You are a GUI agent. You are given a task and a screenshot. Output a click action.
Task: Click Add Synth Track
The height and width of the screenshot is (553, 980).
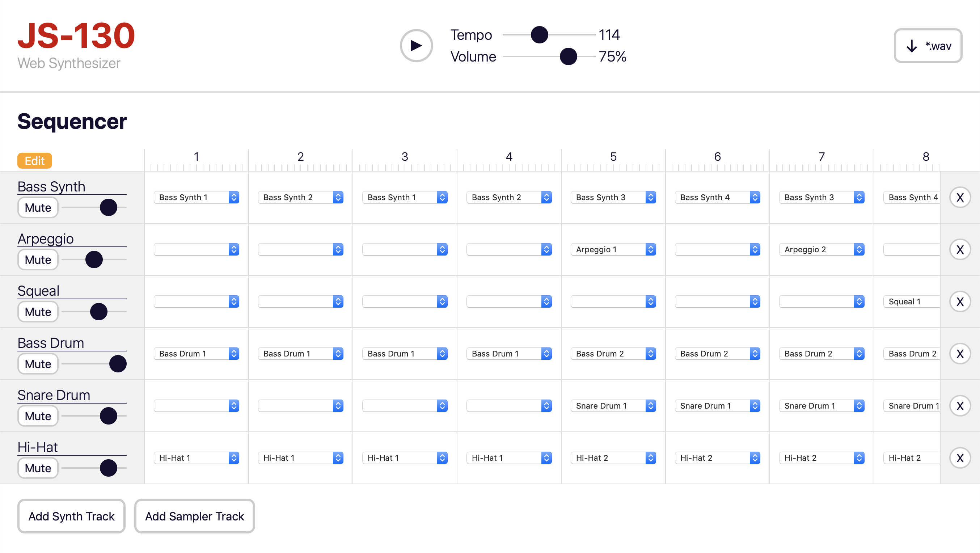[71, 516]
